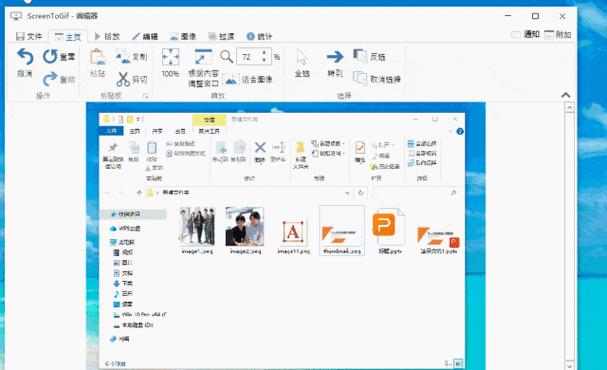Click the magnifier icon beside zoom value
Image resolution: width=607 pixels, height=370 pixels.
click(226, 57)
